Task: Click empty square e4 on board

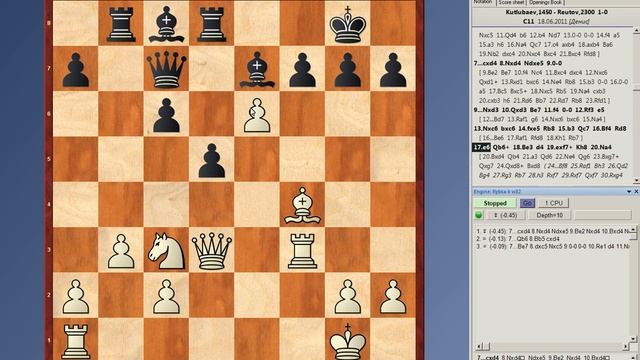Action: click(x=257, y=205)
